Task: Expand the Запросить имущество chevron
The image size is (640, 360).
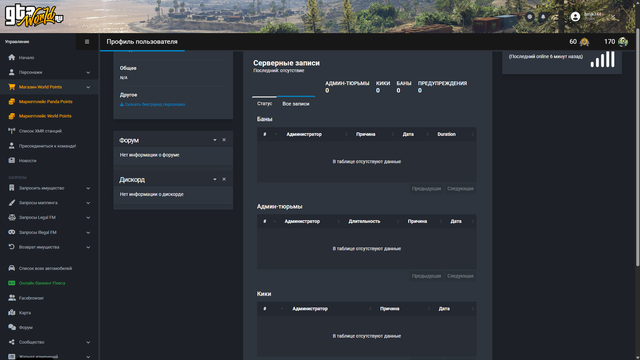Action: pyautogui.click(x=88, y=189)
